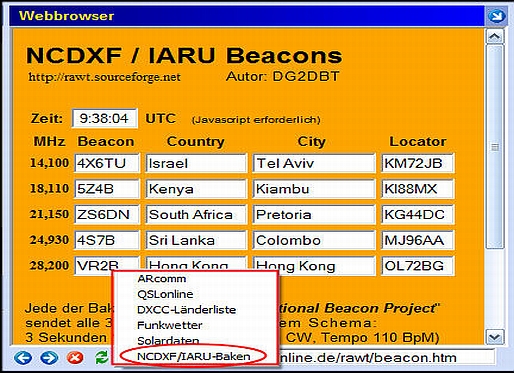Click beacon field ZS6DN
The height and width of the screenshot is (373, 514).
click(x=107, y=215)
